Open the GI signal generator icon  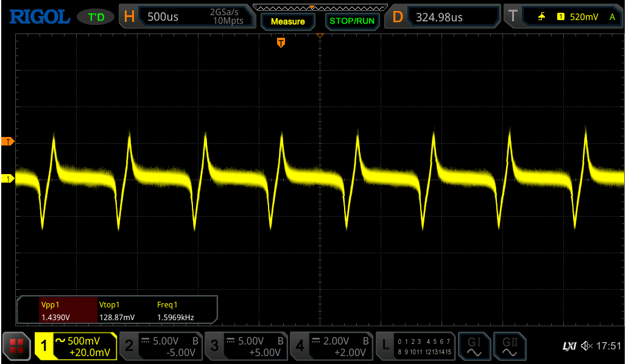click(x=474, y=346)
